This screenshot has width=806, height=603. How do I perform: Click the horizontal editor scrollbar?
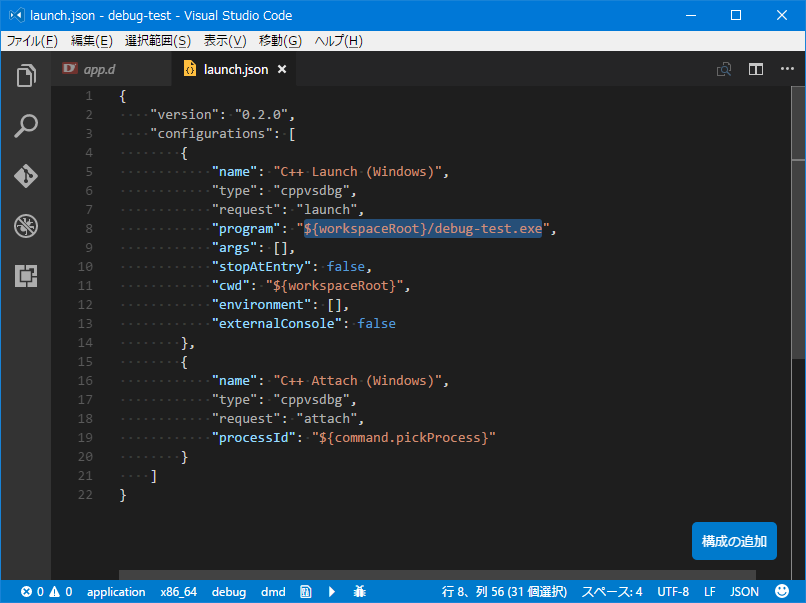coord(437,575)
